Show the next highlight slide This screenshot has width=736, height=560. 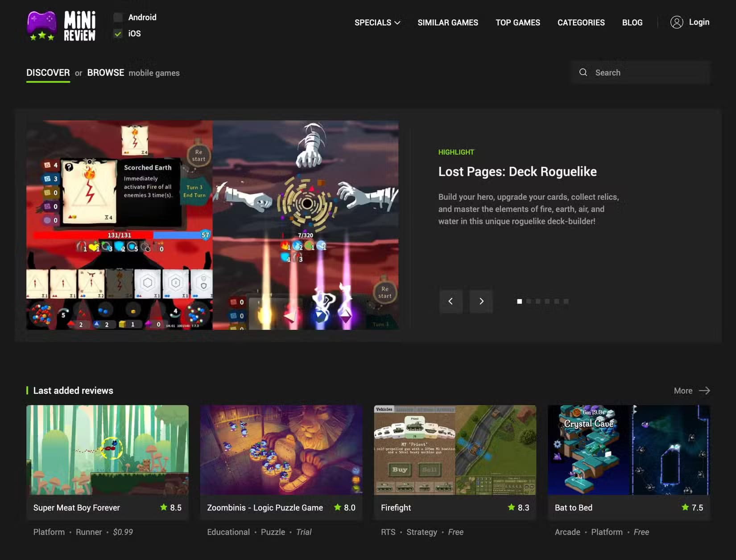point(481,301)
